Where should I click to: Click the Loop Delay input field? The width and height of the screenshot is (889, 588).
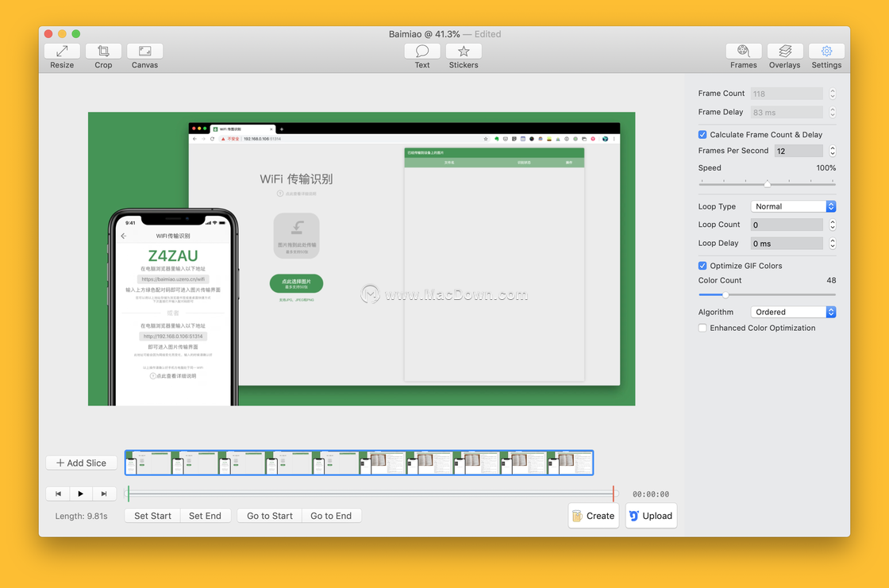coord(787,244)
